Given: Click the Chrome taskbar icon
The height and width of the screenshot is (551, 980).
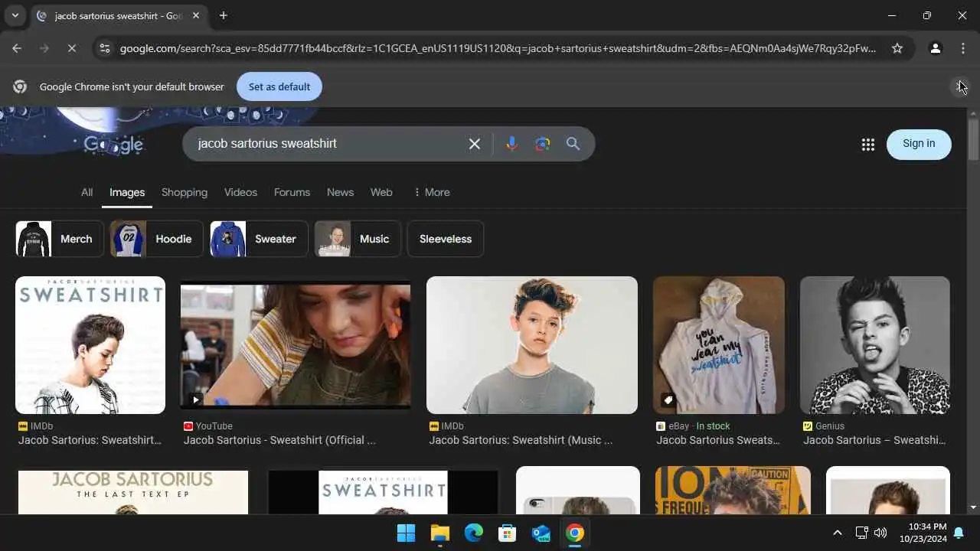Looking at the screenshot, I should pyautogui.click(x=574, y=533).
